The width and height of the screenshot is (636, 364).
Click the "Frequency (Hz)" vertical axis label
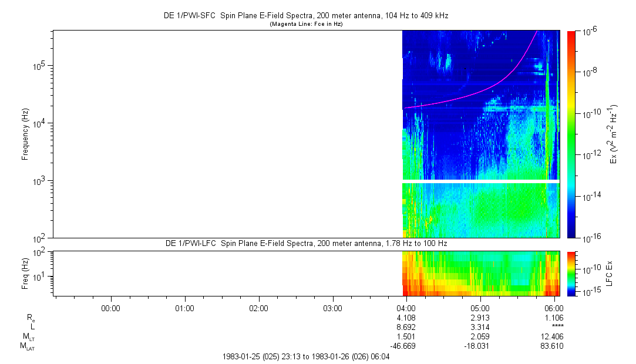pos(25,134)
